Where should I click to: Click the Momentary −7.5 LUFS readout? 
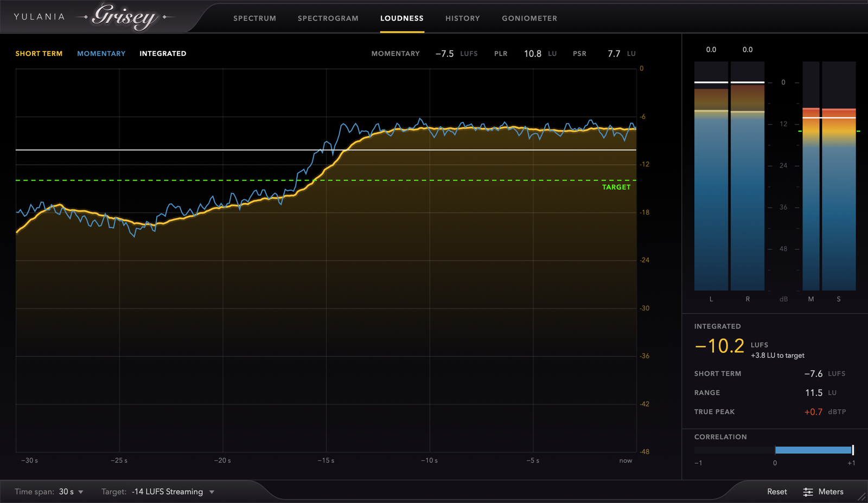point(456,54)
